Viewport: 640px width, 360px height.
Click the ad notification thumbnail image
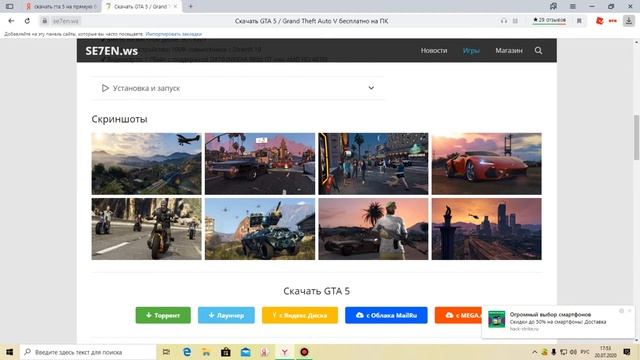coord(496,319)
